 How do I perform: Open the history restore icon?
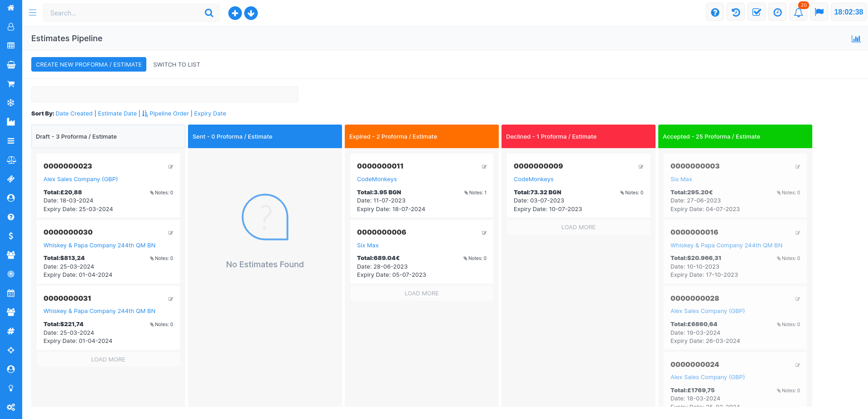coord(736,12)
